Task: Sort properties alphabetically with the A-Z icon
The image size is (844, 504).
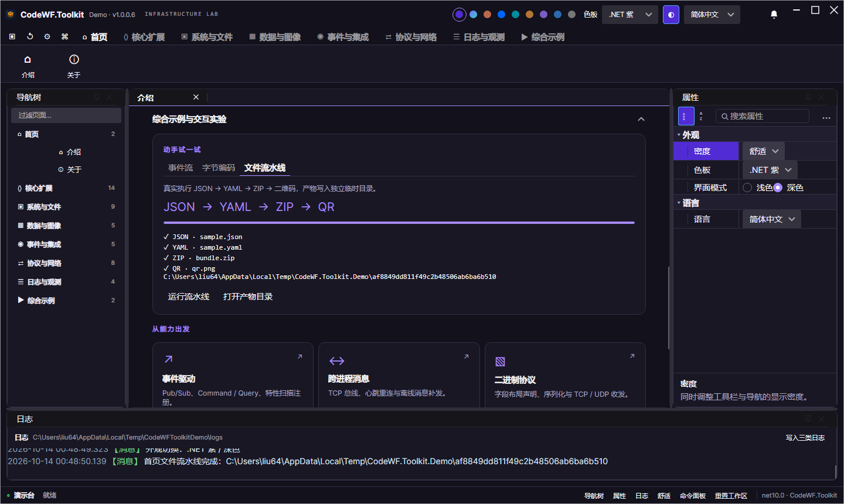Action: pyautogui.click(x=702, y=116)
